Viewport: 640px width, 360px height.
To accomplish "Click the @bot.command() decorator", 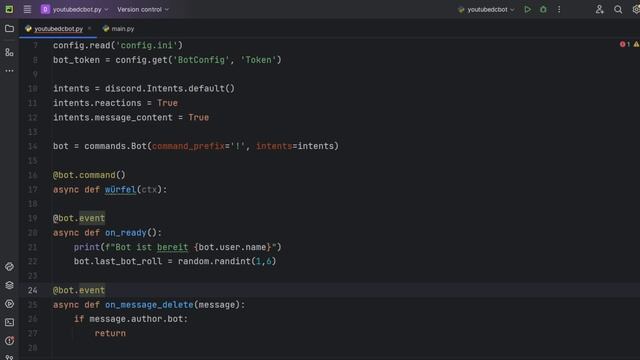I will (x=89, y=175).
